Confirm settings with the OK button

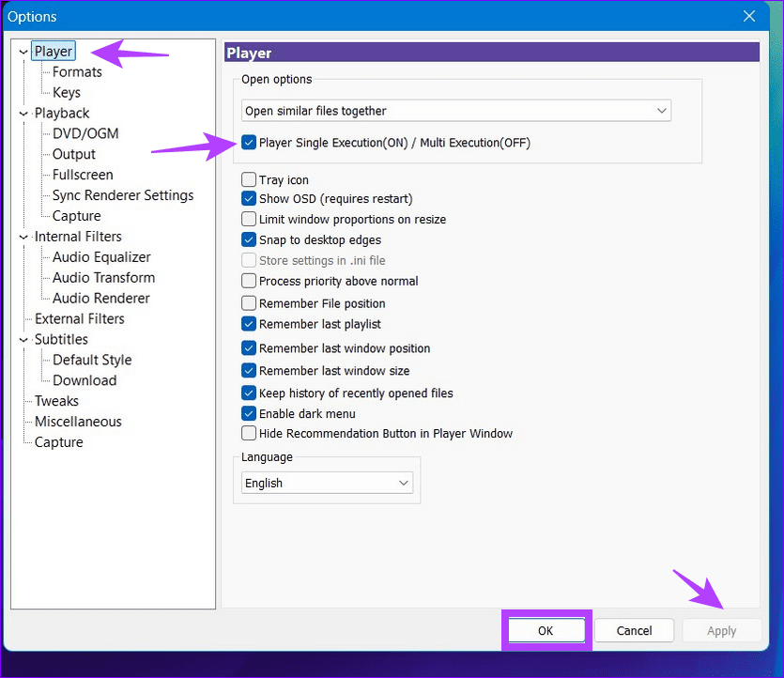546,630
